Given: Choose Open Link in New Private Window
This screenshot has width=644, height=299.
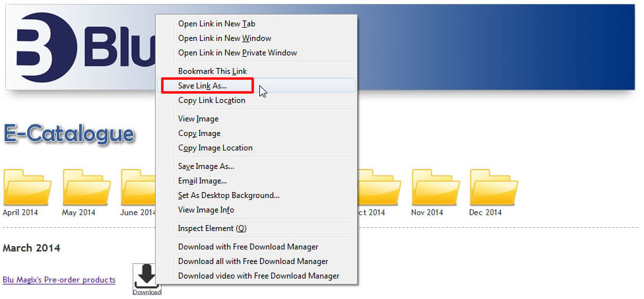Looking at the screenshot, I should point(238,53).
